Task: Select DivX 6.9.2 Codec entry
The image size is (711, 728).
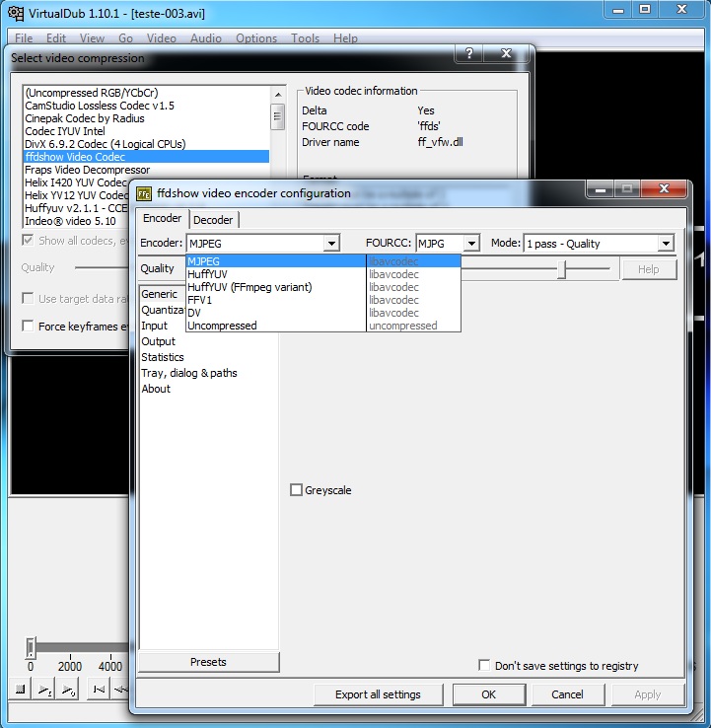Action: pyautogui.click(x=147, y=144)
